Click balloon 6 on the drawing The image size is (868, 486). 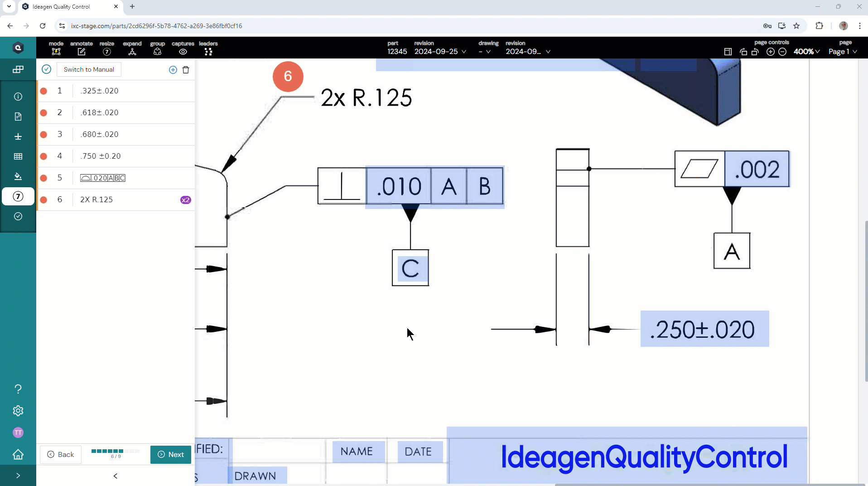coord(288,76)
